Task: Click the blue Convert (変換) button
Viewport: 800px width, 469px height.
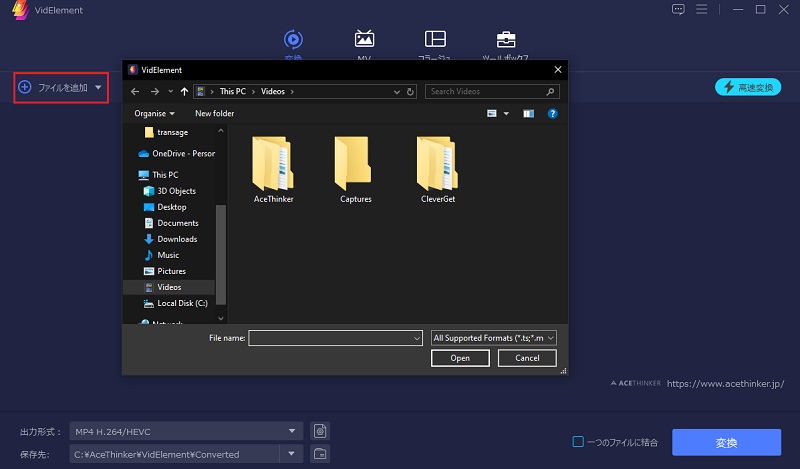Action: tap(726, 442)
